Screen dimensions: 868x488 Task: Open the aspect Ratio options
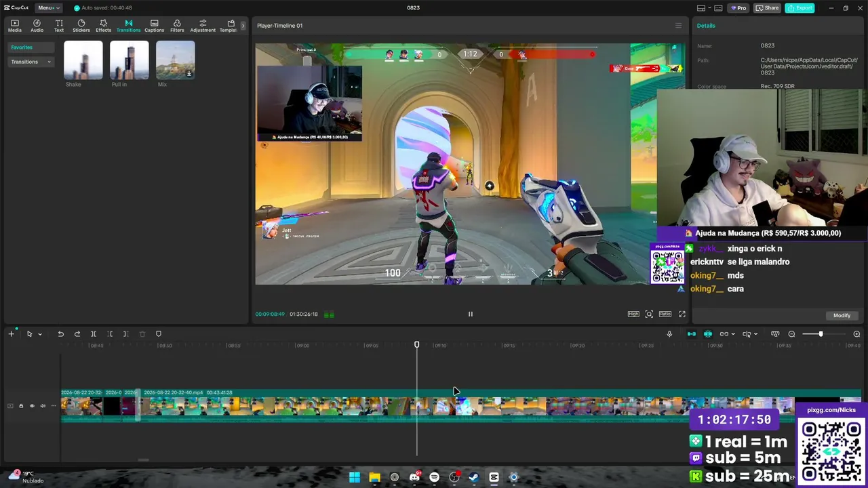tap(665, 314)
